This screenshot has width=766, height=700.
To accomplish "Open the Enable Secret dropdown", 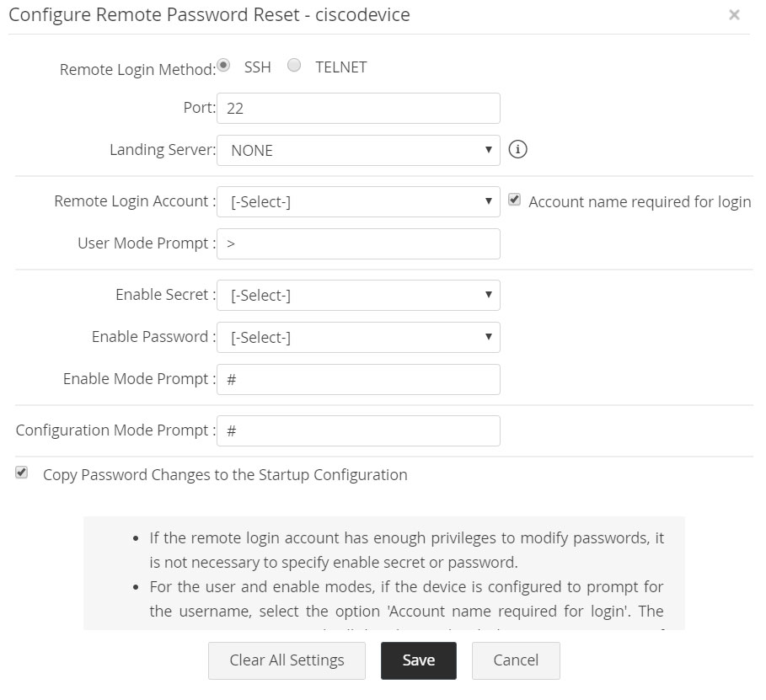I will tap(358, 295).
